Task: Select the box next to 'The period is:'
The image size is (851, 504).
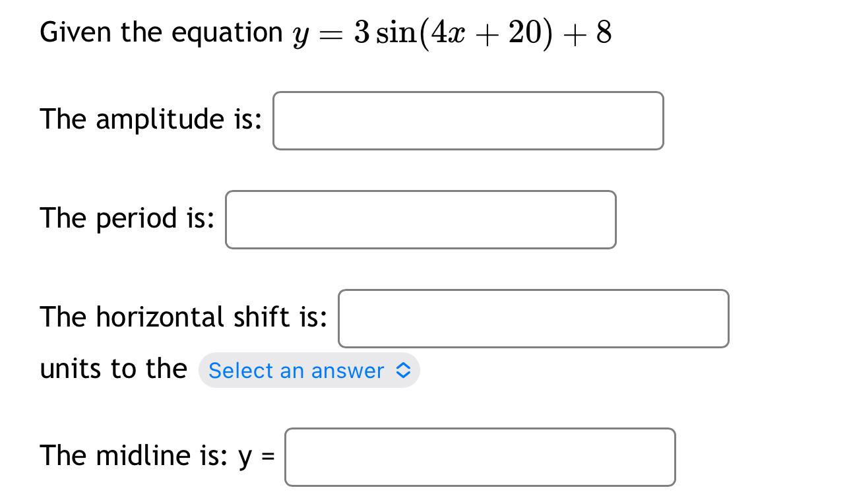Action: (x=420, y=220)
